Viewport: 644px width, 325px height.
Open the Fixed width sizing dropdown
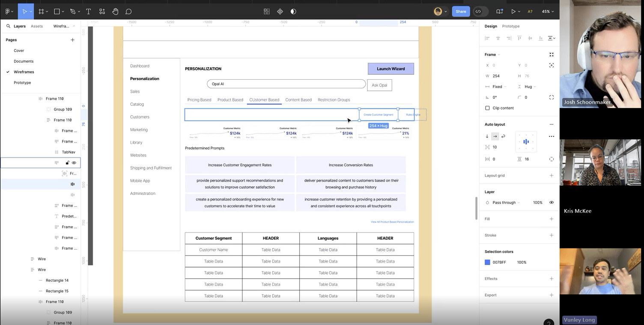point(499,86)
